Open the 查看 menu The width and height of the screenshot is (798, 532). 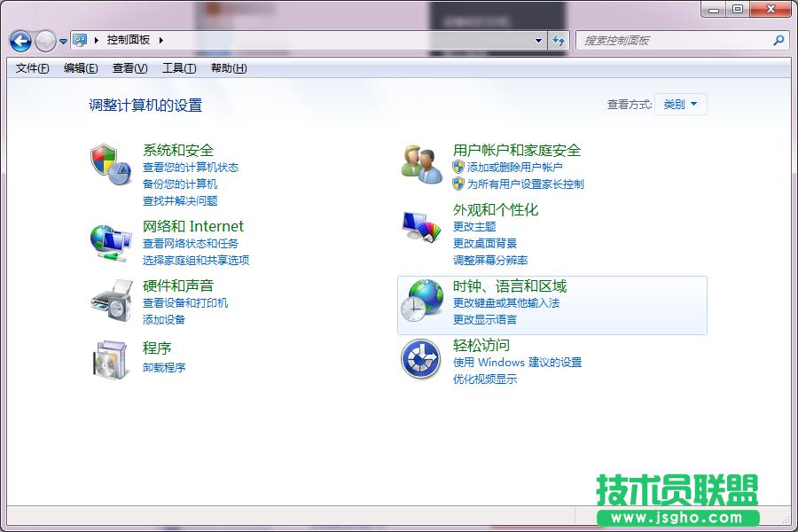pyautogui.click(x=129, y=68)
